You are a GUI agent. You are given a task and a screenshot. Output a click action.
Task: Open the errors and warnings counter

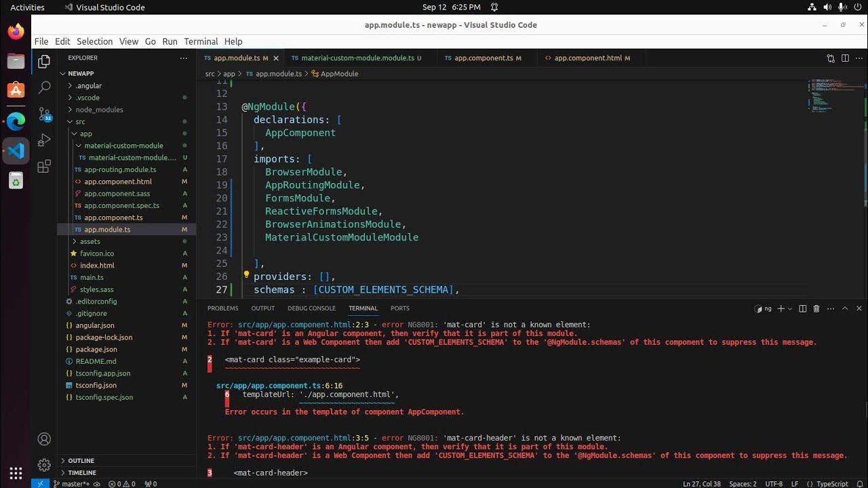[121, 484]
